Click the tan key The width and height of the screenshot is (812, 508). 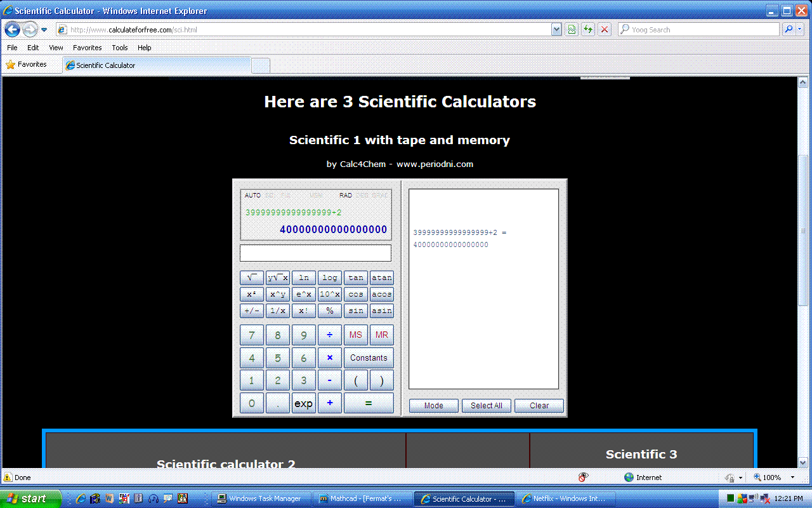[356, 277]
